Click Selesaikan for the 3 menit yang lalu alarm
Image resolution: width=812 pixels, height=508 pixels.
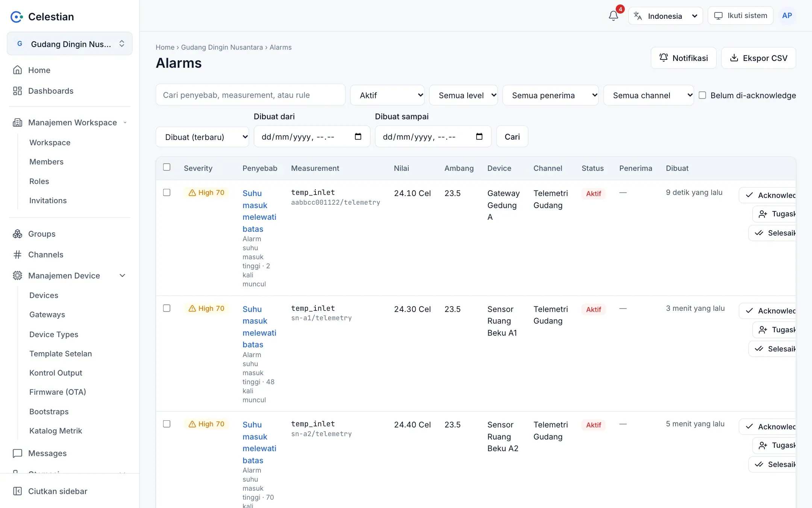tap(773, 348)
